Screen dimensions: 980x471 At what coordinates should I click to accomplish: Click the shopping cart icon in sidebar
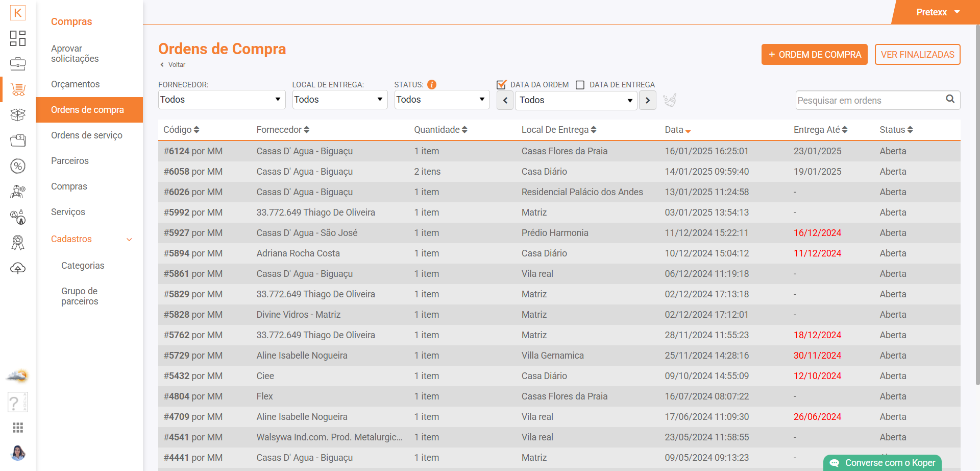(18, 89)
